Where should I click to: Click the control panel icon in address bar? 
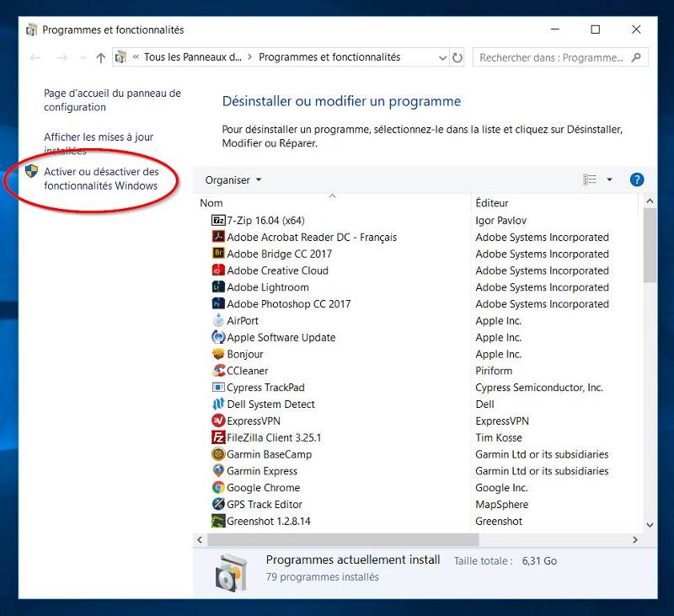(120, 57)
